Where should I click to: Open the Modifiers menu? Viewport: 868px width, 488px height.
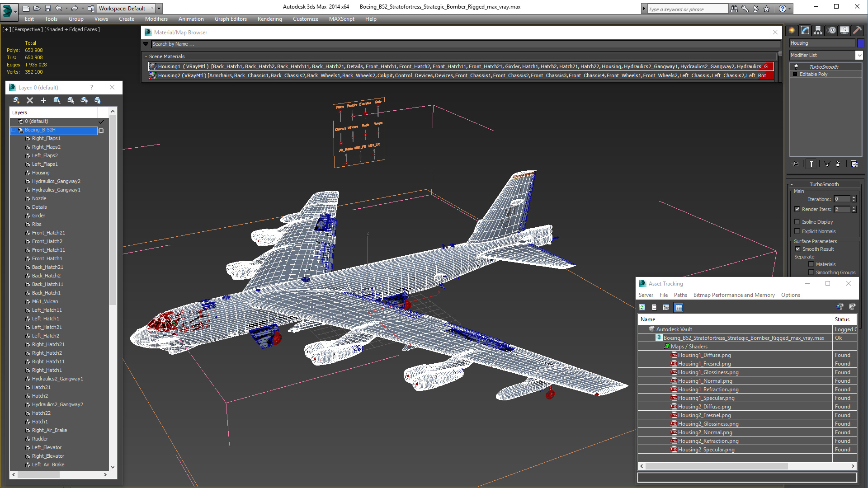point(156,19)
